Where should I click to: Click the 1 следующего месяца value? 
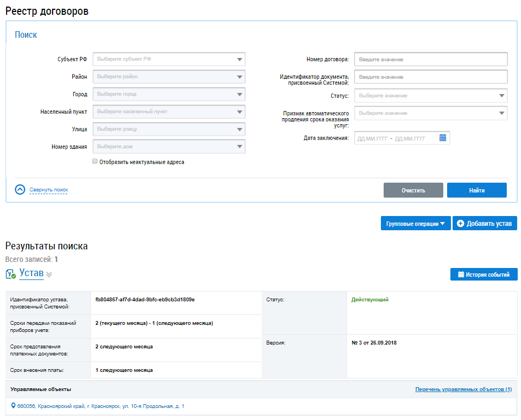click(124, 370)
